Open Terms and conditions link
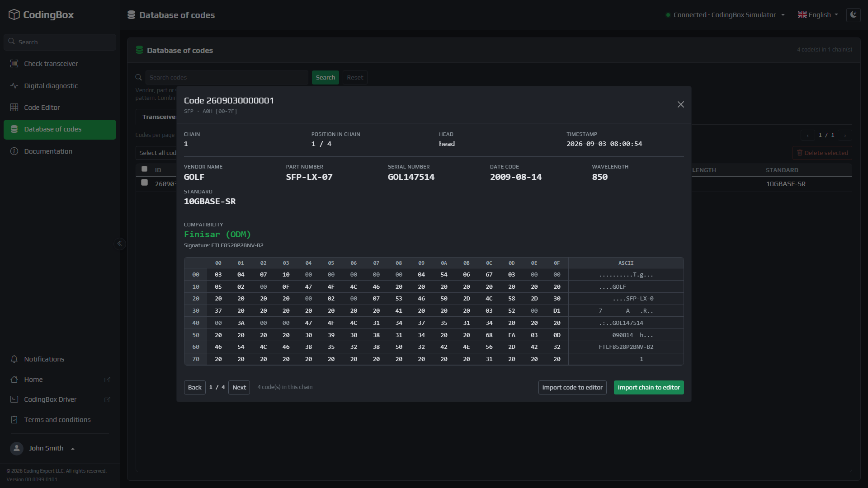This screenshot has height=488, width=868. (60, 420)
